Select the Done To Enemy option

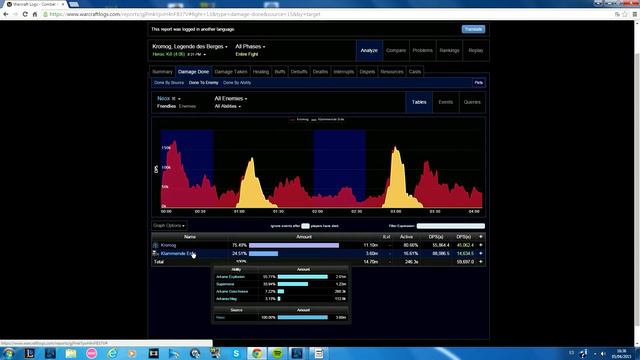click(204, 82)
